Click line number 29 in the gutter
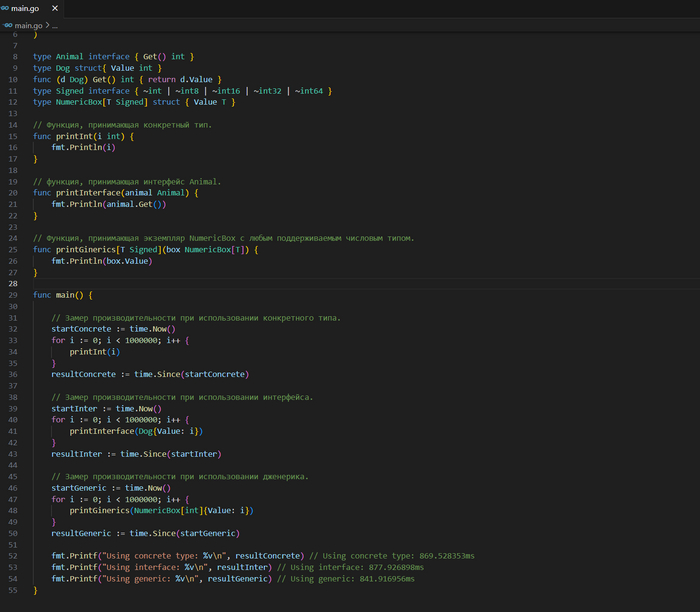 point(14,295)
